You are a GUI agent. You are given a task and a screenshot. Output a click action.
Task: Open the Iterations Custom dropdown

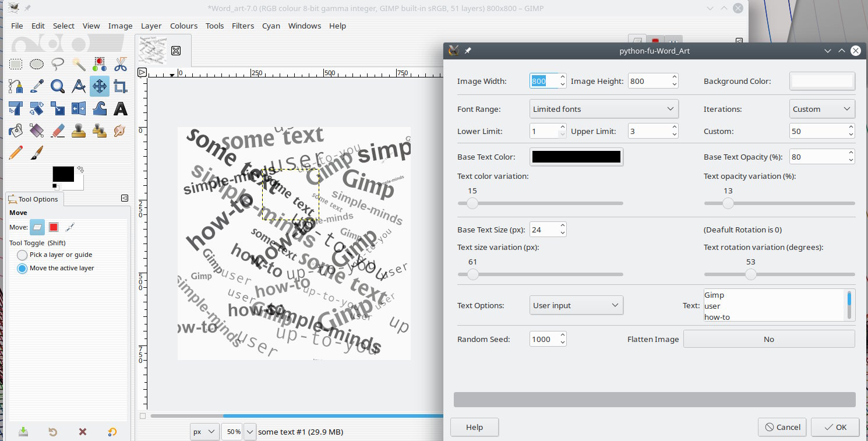(x=822, y=109)
